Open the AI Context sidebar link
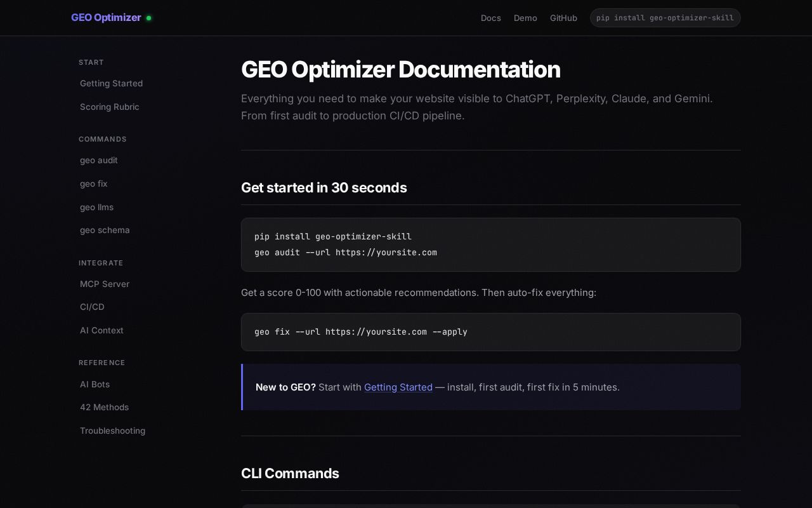 pos(101,330)
